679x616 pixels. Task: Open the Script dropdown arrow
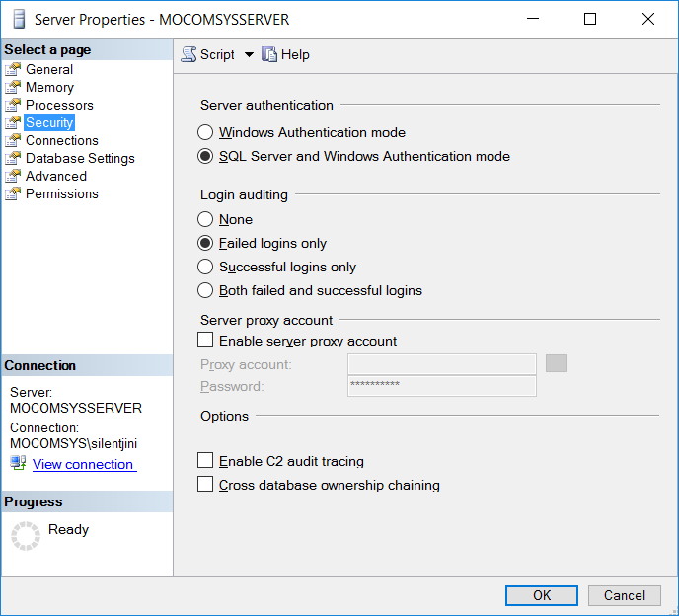249,54
